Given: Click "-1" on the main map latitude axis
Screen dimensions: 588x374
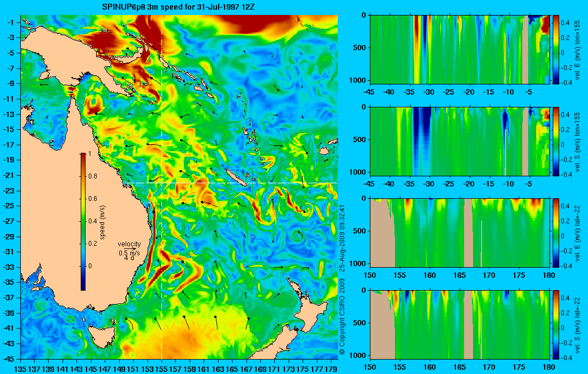Looking at the screenshot, I should pos(11,22).
